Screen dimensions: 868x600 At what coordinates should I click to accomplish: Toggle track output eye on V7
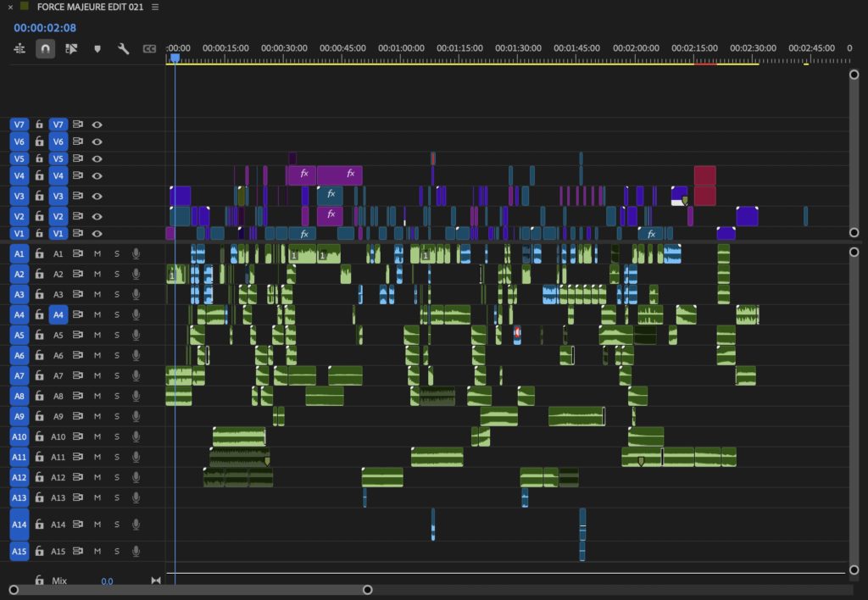pos(97,125)
